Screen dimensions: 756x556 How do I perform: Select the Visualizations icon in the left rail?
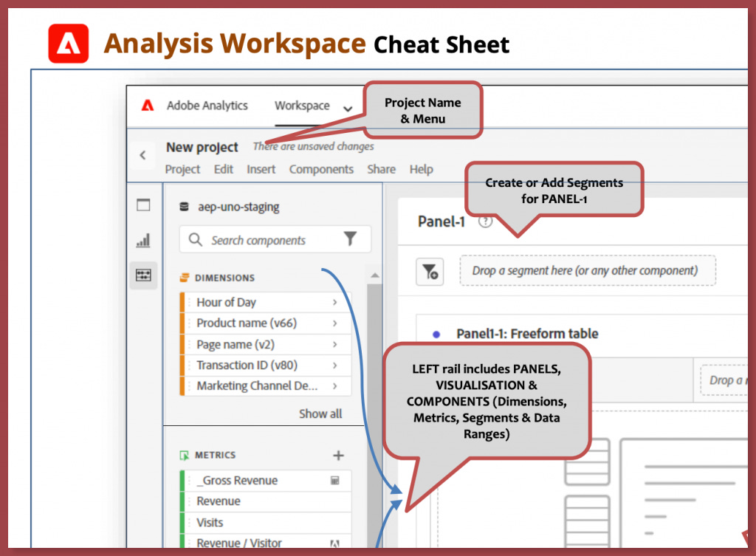[142, 240]
